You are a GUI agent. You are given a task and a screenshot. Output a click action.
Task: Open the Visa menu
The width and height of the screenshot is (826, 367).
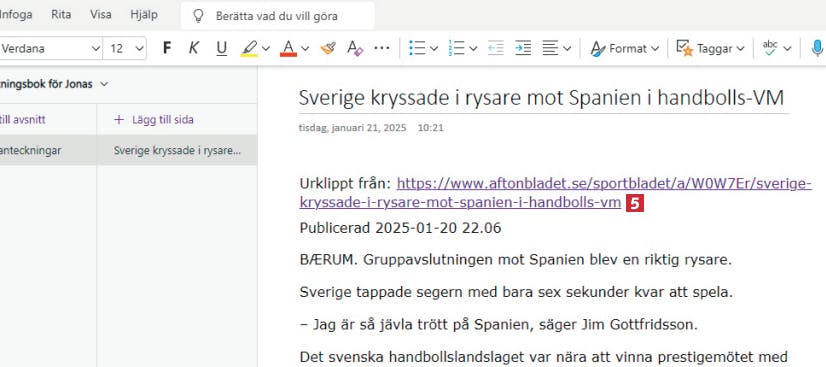click(101, 15)
